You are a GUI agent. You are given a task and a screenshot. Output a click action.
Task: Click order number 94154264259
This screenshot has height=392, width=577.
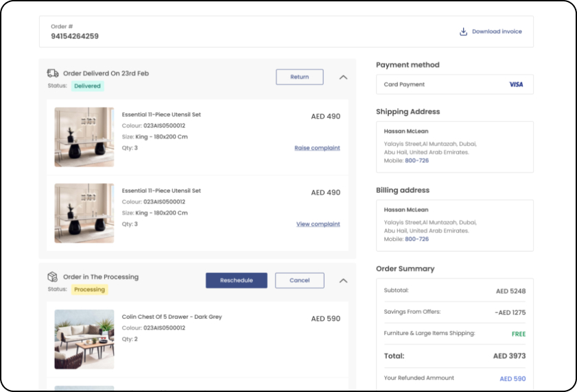pyautogui.click(x=75, y=36)
